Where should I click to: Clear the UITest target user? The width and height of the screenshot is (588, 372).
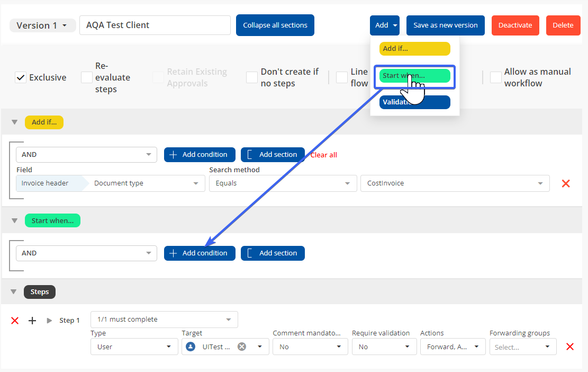[x=241, y=347]
